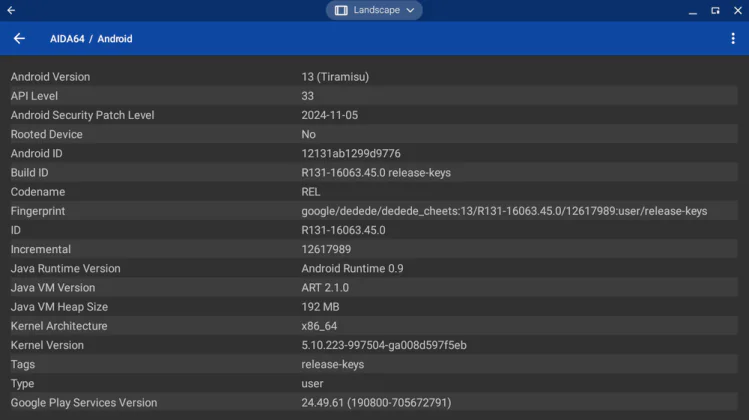Viewport: 749px width, 420px height.
Task: Select patch date 2024-11-05
Action: [x=329, y=115]
